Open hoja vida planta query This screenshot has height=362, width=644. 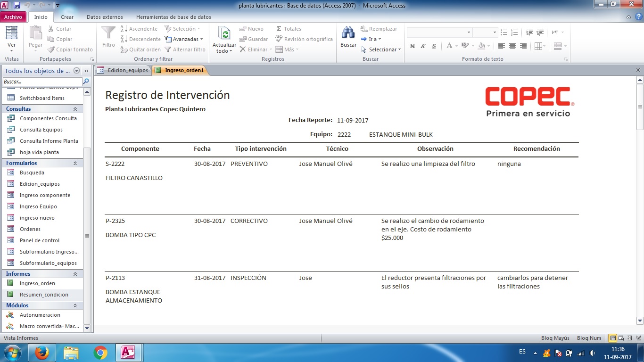42,152
